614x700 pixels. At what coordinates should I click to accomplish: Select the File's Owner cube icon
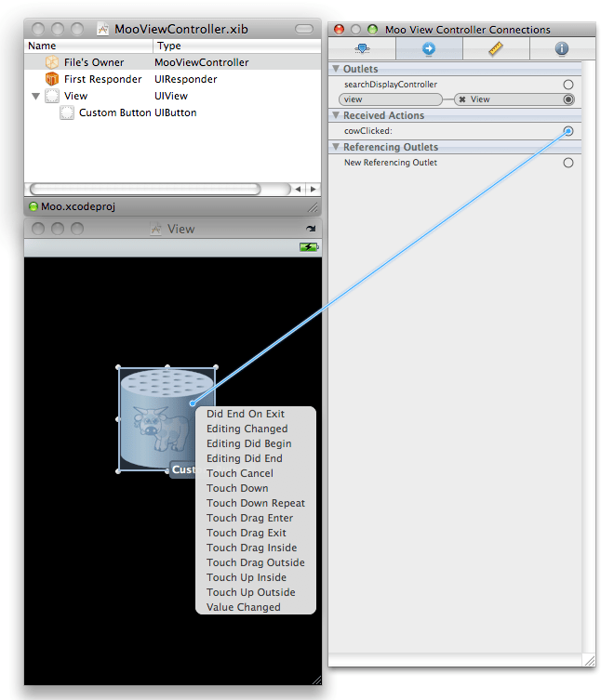[x=52, y=62]
